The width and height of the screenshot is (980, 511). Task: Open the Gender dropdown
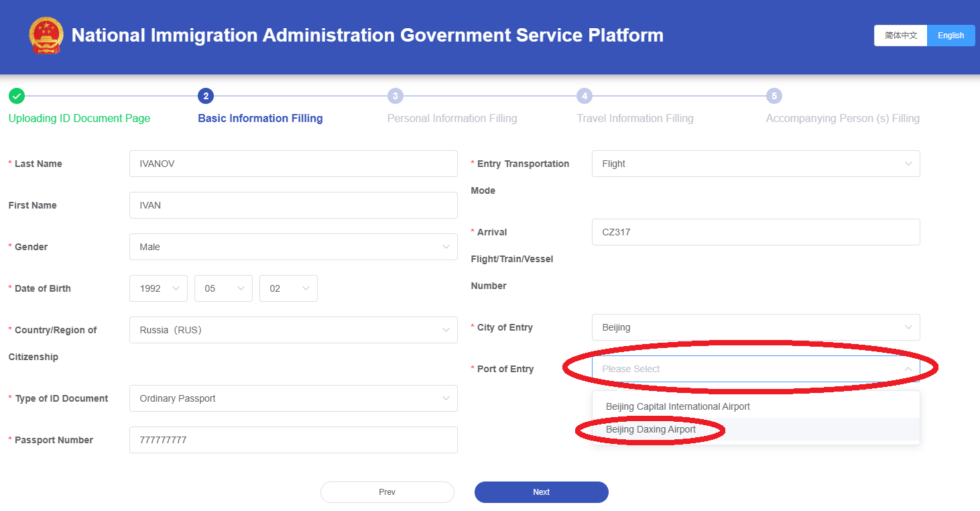tap(293, 247)
